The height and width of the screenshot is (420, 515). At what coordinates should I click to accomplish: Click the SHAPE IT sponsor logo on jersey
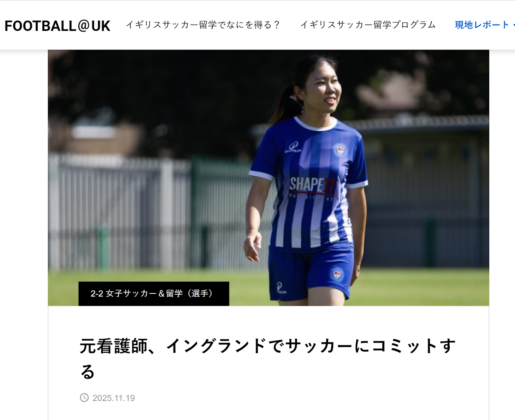(311, 187)
